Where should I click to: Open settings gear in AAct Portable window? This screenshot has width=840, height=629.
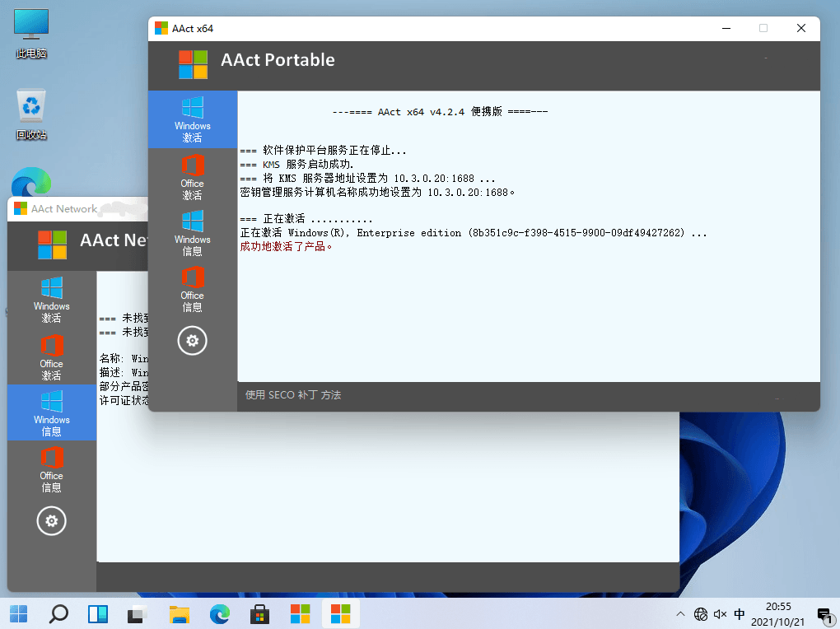pos(193,341)
